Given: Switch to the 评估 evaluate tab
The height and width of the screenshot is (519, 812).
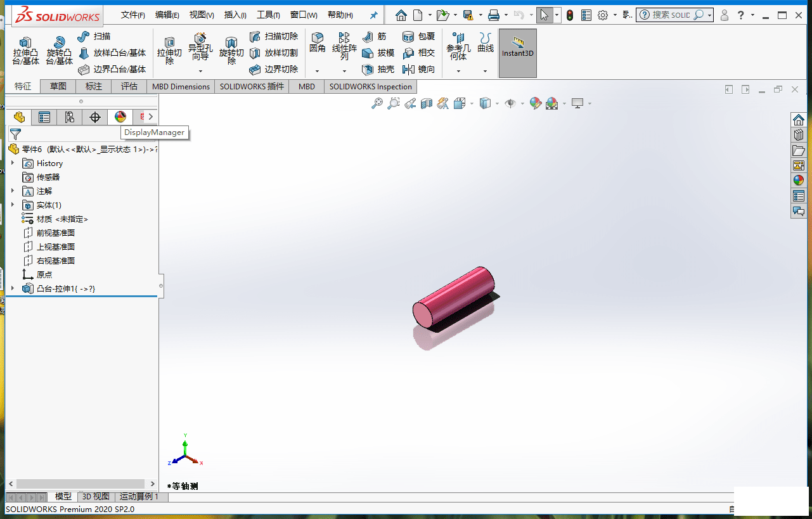Looking at the screenshot, I should pos(129,87).
